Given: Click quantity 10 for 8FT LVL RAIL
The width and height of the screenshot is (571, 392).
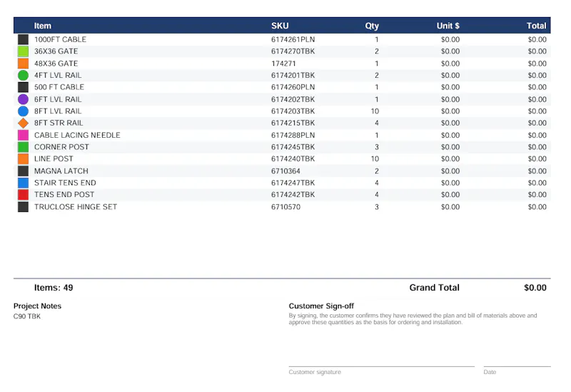Looking at the screenshot, I should tap(375, 111).
